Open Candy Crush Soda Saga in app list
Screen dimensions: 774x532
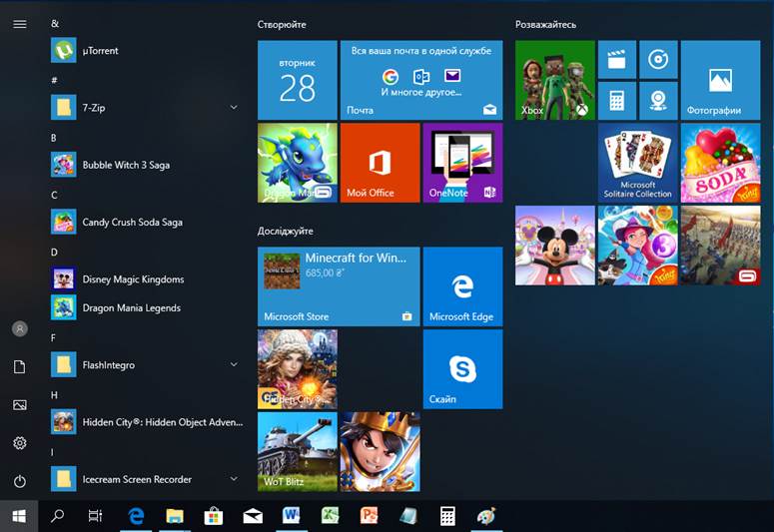click(147, 222)
